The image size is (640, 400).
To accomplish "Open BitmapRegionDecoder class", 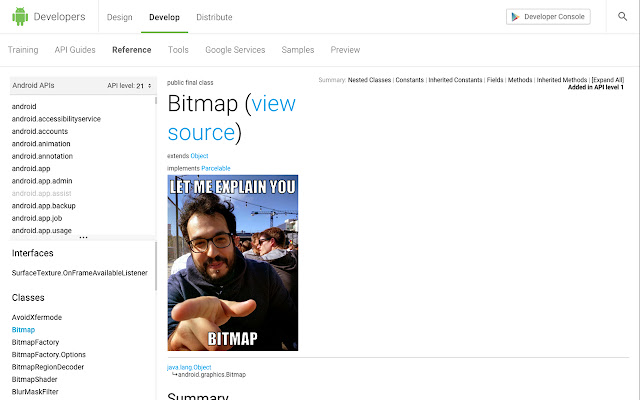I will [48, 367].
